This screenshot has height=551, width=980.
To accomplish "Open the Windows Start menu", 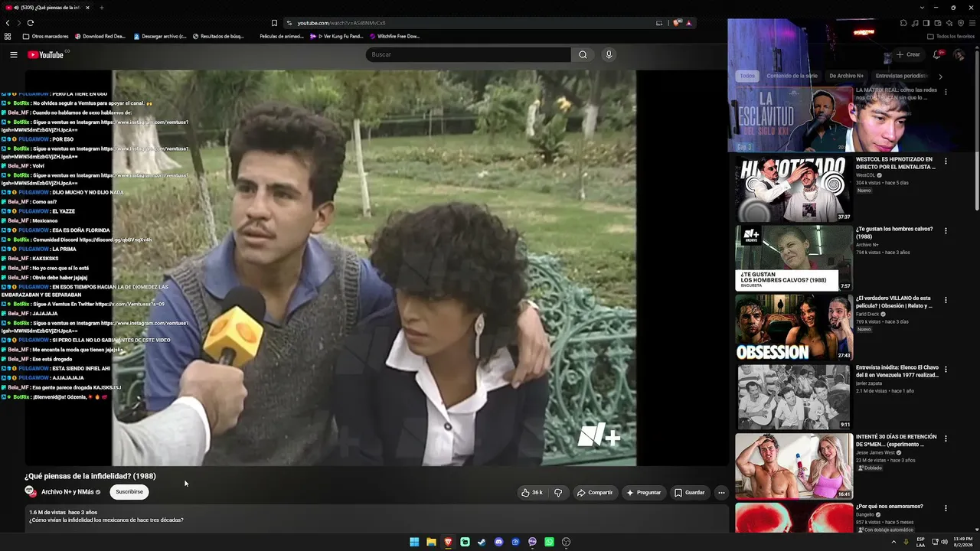I will 414,542.
